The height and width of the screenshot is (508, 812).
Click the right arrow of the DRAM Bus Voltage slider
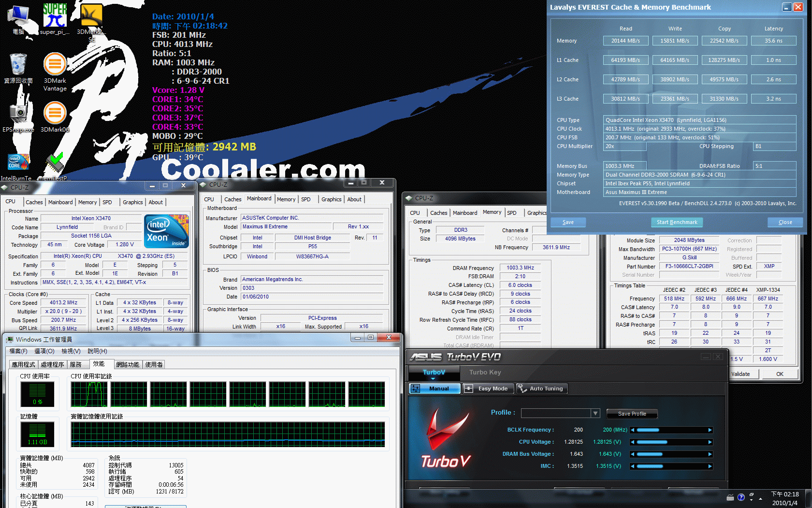(x=710, y=454)
